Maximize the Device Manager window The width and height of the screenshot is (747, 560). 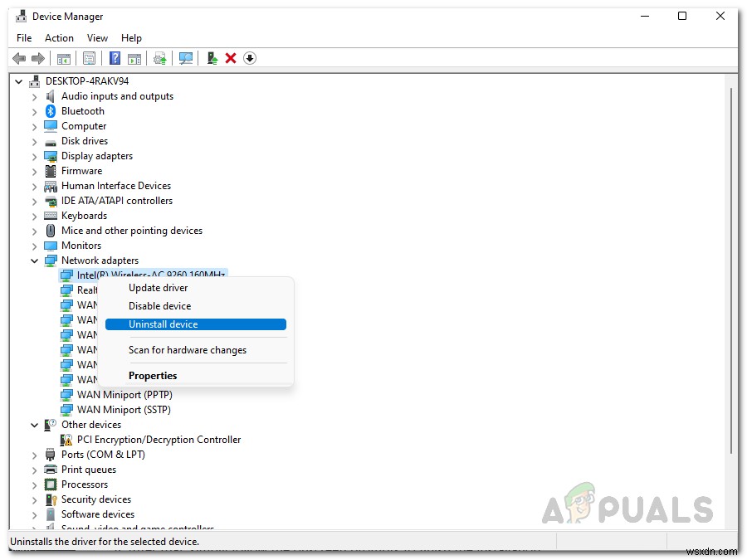(682, 17)
